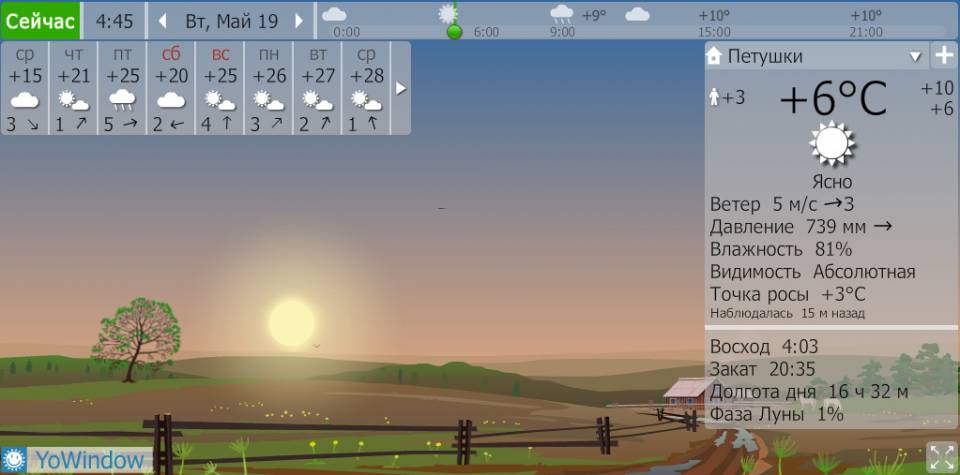Click the large sun 'Ясно' weather icon
Screen dimensions: 960x475
tap(832, 145)
